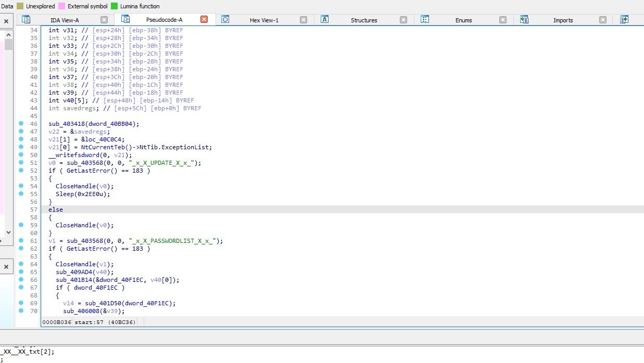
Task: Click the left panel scroll up arrow
Action: 8,35
